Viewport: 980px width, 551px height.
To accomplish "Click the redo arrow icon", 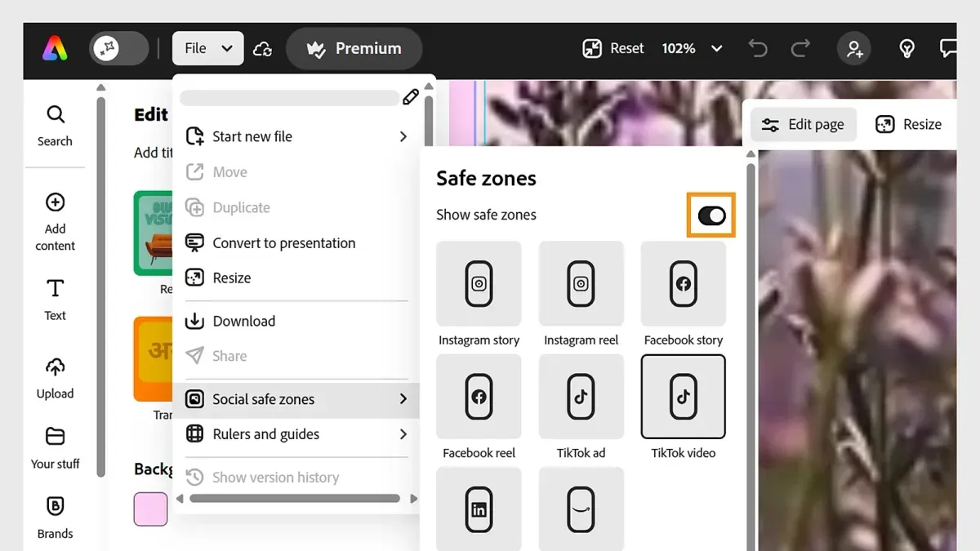I will (x=800, y=49).
